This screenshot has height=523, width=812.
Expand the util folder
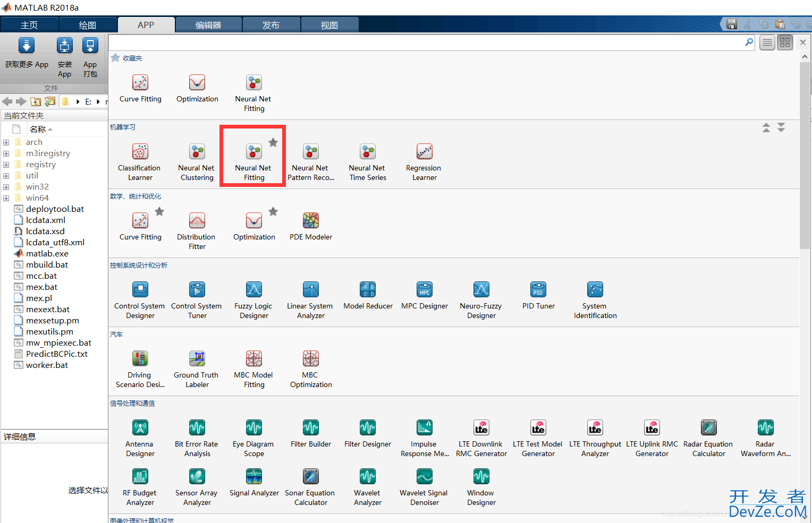pos(6,176)
